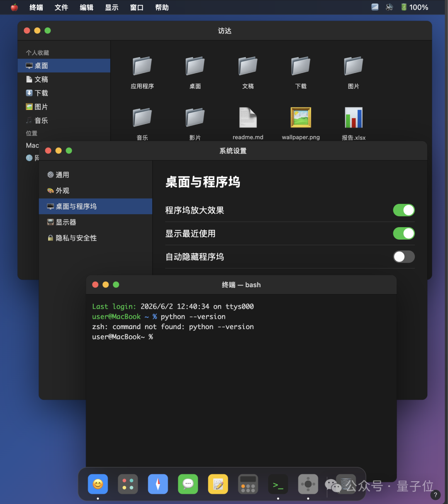This screenshot has height=504, width=448.
Task: Select 通用 in System Settings sidebar
Action: (x=95, y=175)
